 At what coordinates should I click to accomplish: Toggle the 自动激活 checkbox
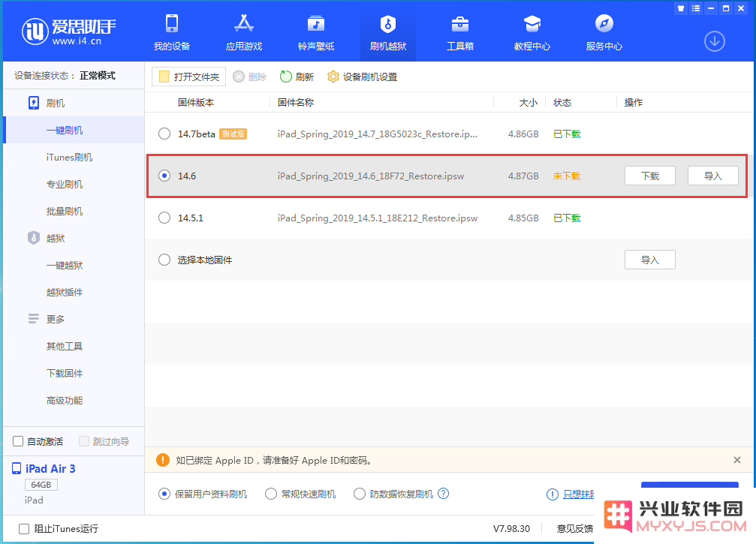[x=18, y=441]
